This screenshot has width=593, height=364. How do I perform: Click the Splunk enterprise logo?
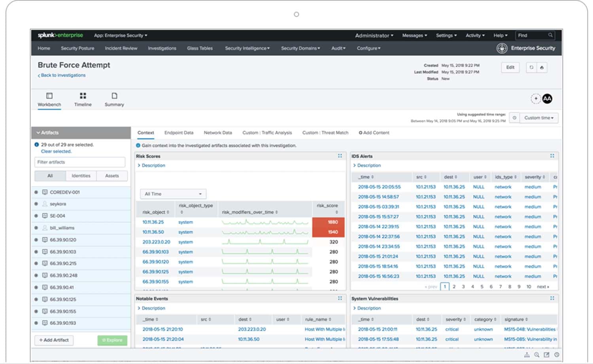coord(60,35)
